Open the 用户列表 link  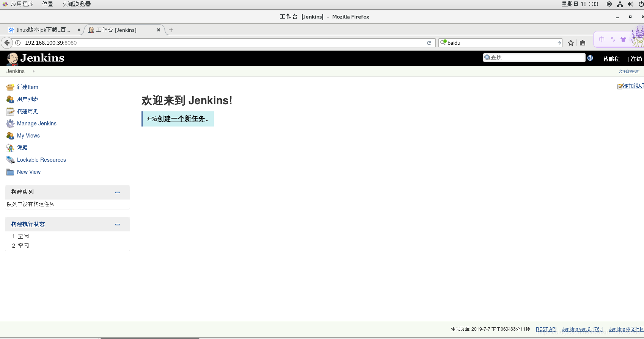pyautogui.click(x=27, y=99)
